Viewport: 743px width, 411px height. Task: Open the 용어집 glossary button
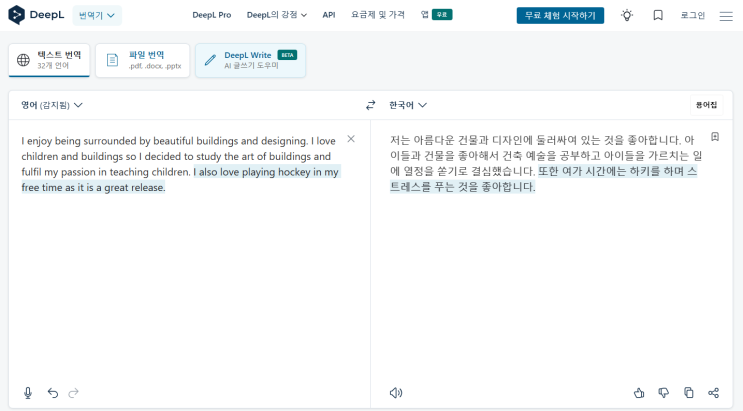click(x=706, y=105)
